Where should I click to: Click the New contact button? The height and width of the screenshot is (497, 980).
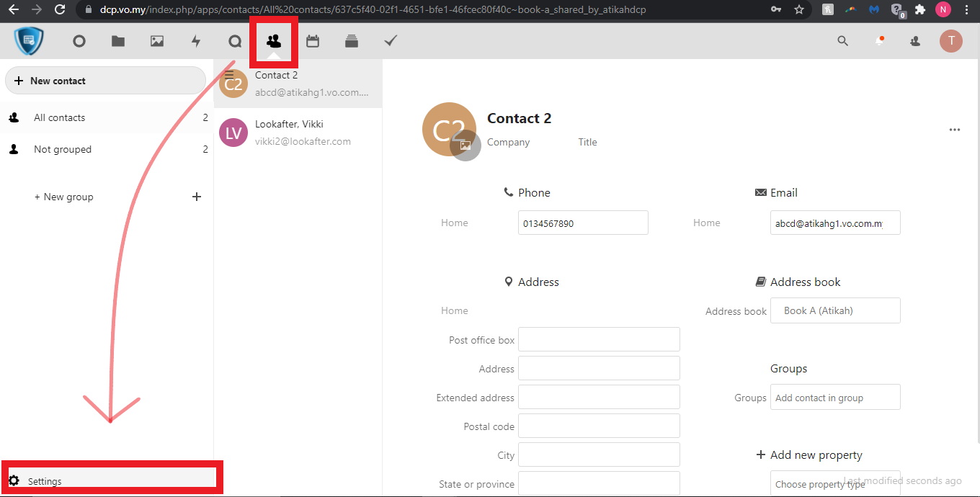[105, 81]
